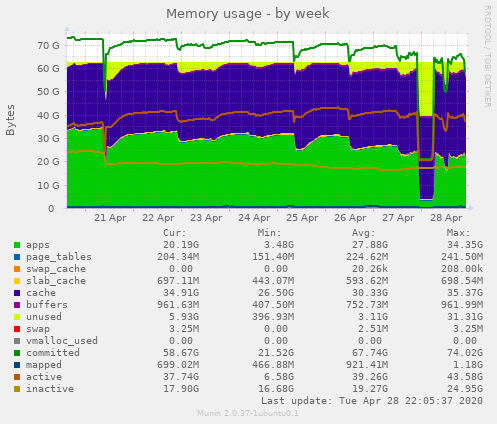Click the '10 G' axis tick label

tap(48, 186)
